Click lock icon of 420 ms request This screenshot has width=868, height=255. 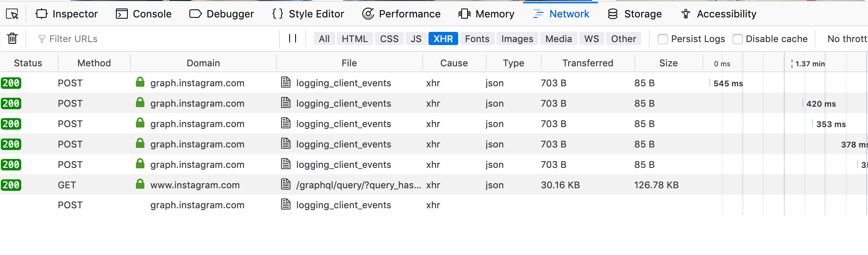coord(140,102)
